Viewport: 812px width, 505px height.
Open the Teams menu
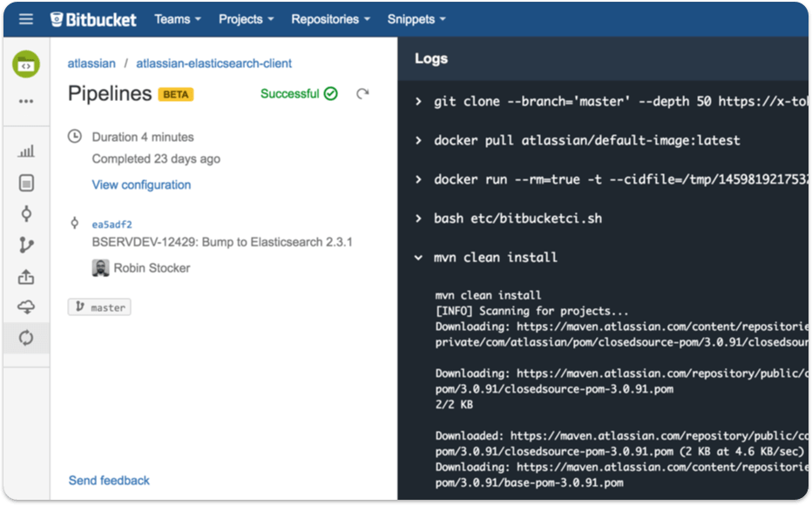click(177, 18)
